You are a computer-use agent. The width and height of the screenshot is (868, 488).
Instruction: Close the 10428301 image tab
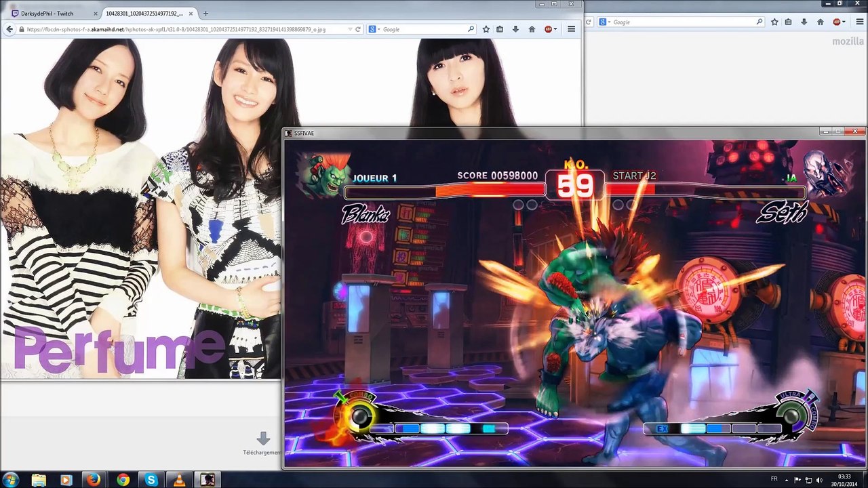pos(191,14)
